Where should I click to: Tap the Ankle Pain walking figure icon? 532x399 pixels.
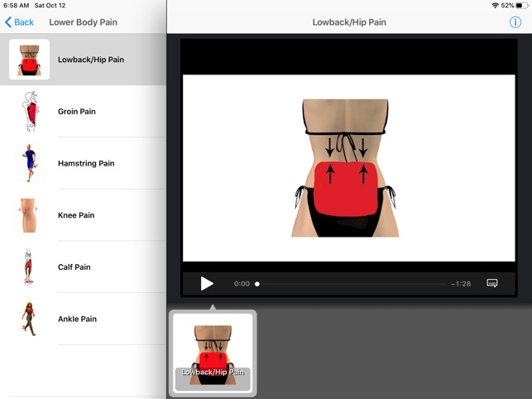click(29, 319)
